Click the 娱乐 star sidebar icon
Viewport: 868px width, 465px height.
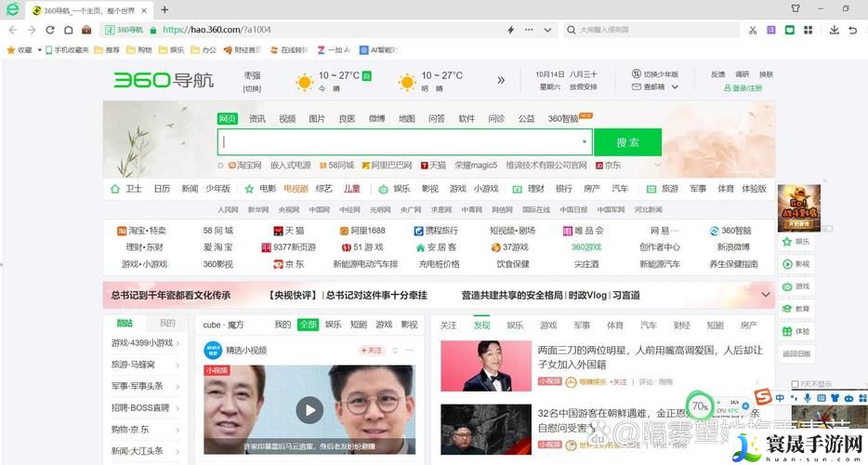(x=787, y=242)
